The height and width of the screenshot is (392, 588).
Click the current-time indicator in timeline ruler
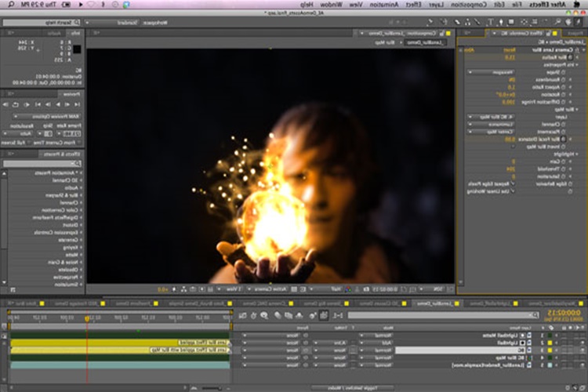87,318
